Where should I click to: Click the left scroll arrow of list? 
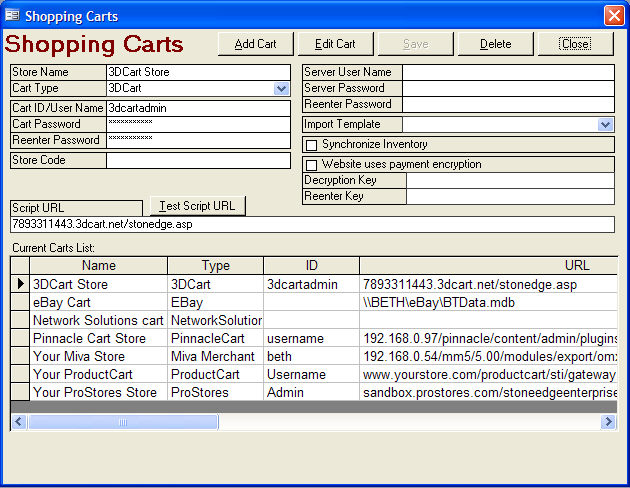point(19,422)
